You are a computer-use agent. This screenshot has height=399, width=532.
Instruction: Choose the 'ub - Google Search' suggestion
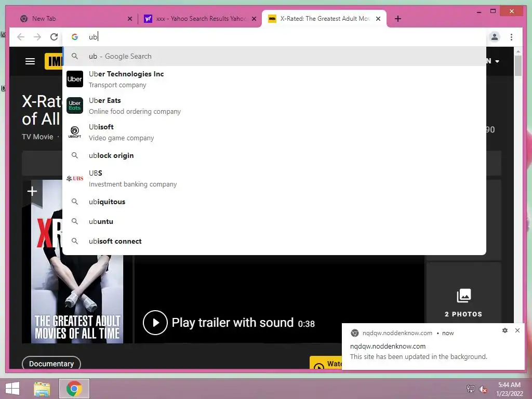pos(274,56)
